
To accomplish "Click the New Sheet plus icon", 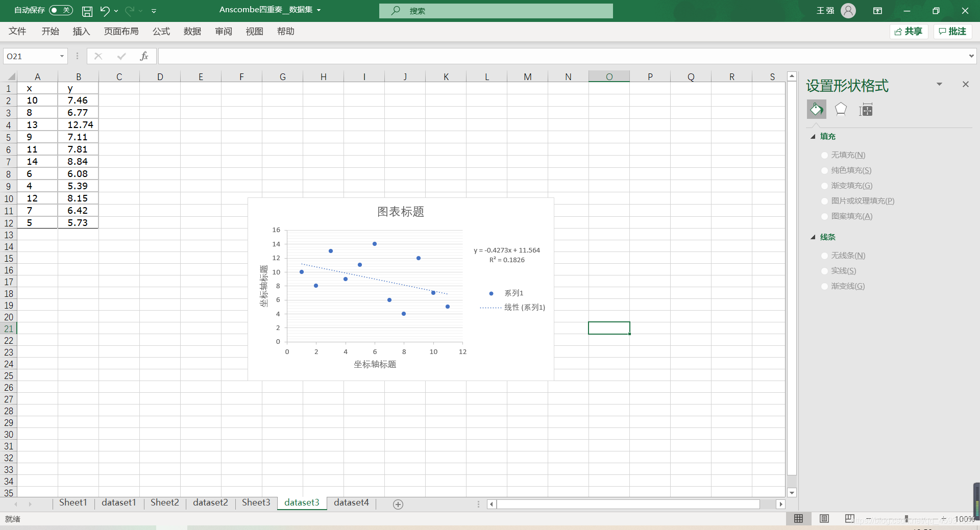I will point(398,504).
